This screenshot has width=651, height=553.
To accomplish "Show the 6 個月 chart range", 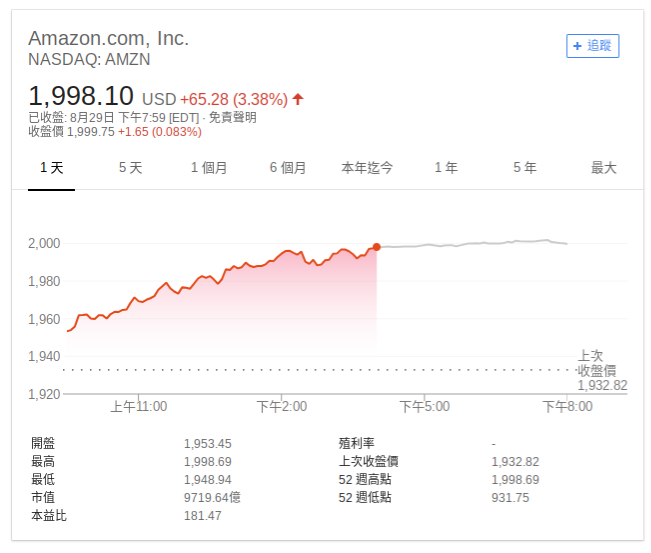I will point(288,168).
